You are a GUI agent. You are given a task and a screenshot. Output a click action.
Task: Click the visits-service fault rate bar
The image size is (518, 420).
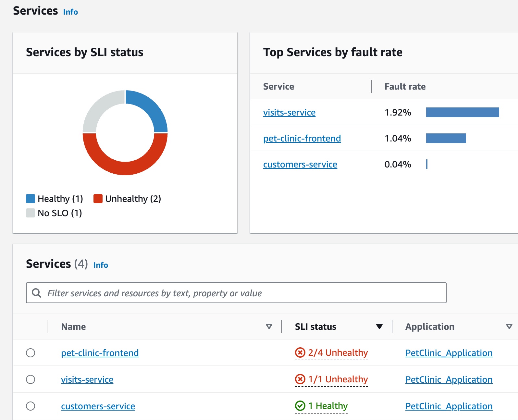(462, 112)
